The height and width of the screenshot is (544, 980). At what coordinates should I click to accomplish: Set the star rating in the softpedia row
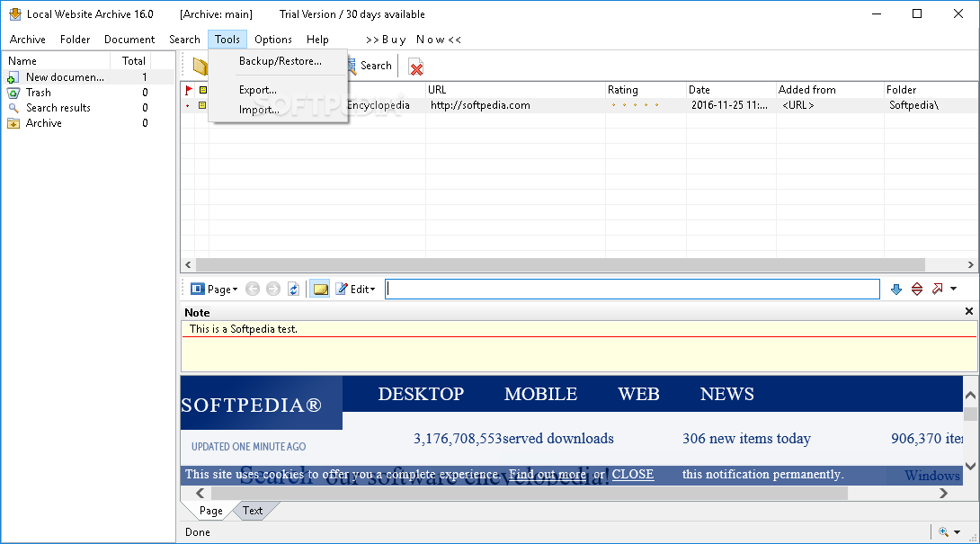(635, 105)
